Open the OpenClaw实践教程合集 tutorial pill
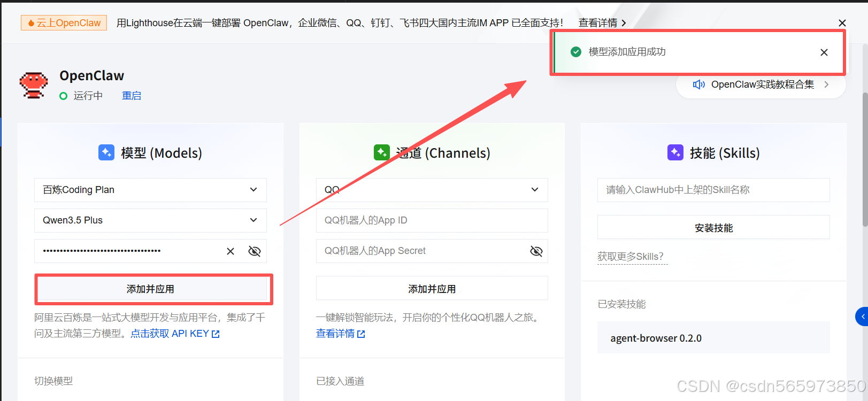This screenshot has width=868, height=401. coord(761,84)
